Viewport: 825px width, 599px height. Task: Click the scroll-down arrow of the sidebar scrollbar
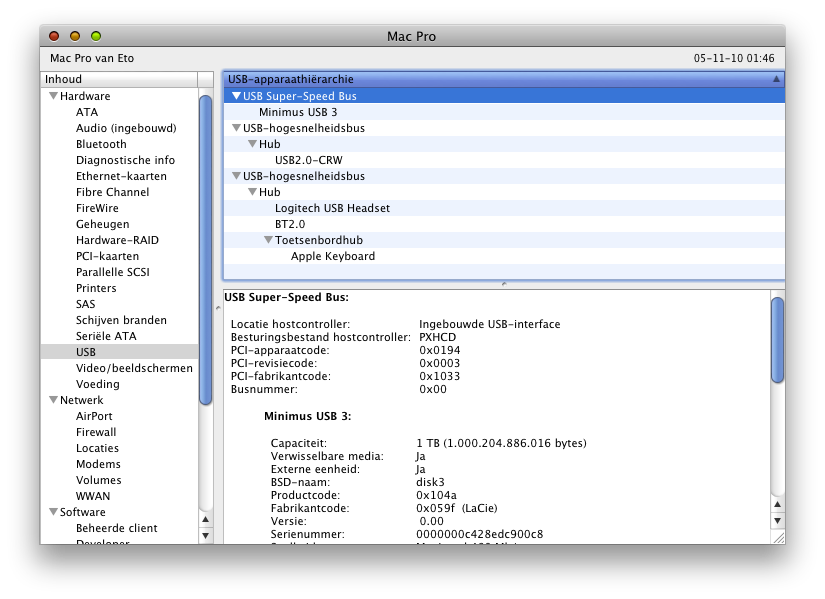(207, 533)
